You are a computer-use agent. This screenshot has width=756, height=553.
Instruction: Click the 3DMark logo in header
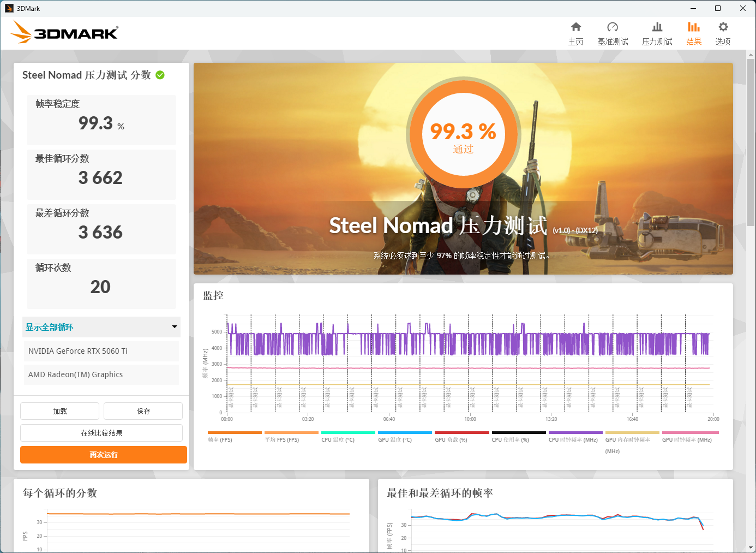tap(64, 32)
